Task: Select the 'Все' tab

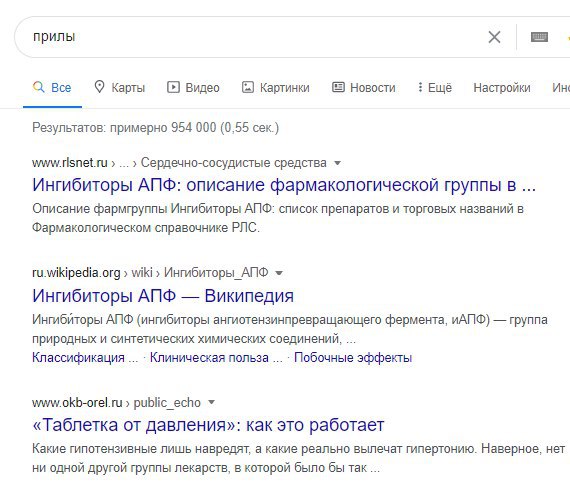Action: tap(52, 88)
